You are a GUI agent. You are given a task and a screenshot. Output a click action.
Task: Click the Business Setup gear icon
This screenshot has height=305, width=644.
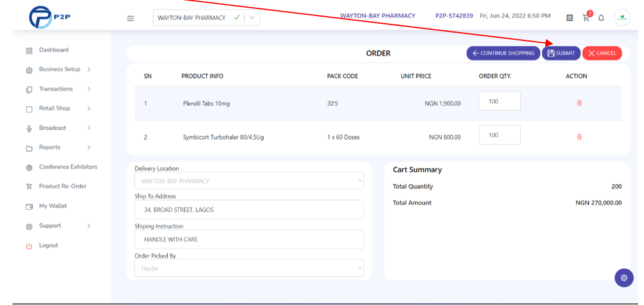click(x=29, y=70)
